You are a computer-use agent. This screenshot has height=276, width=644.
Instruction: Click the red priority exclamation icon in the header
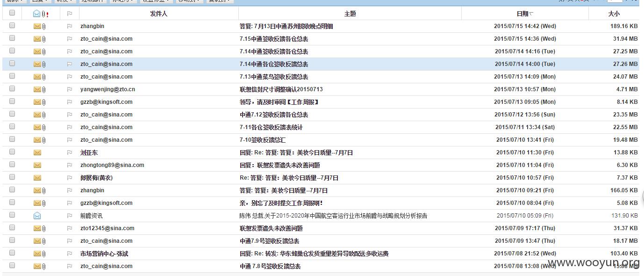coord(47,14)
